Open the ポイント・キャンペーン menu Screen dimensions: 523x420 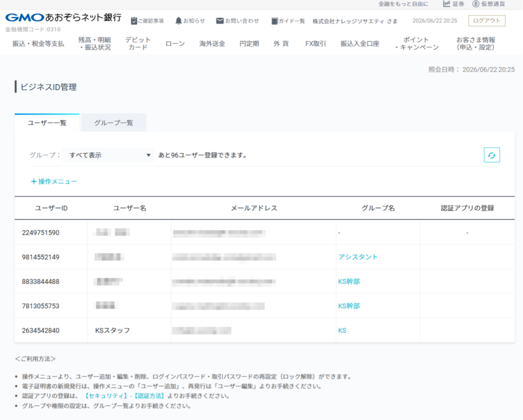(416, 44)
